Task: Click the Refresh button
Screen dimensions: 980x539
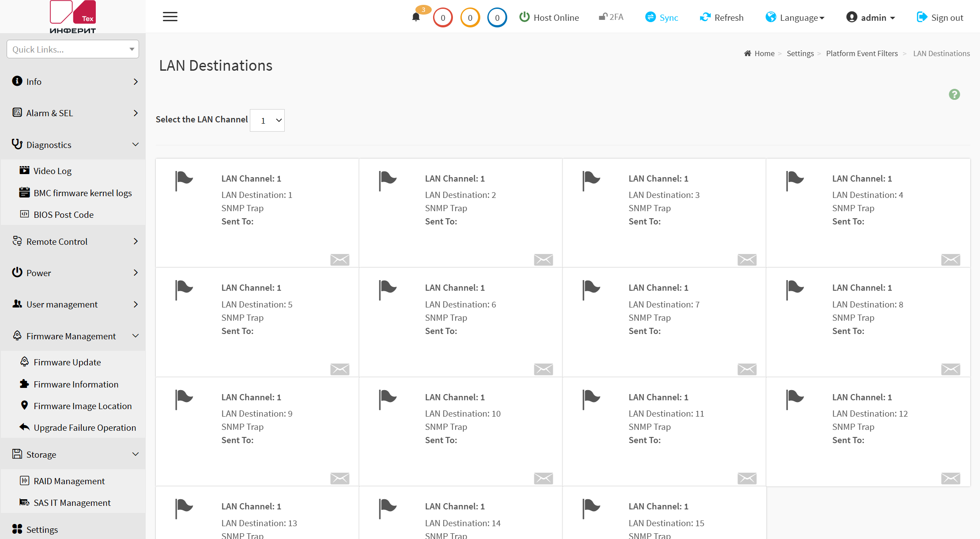Action: click(722, 18)
